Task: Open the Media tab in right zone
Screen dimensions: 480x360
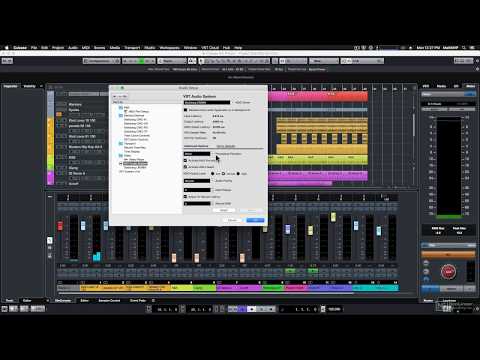Action: pos(441,86)
